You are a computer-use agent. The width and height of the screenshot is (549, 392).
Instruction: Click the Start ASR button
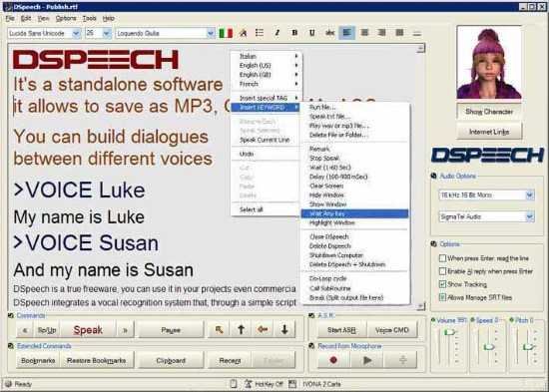coord(341,330)
